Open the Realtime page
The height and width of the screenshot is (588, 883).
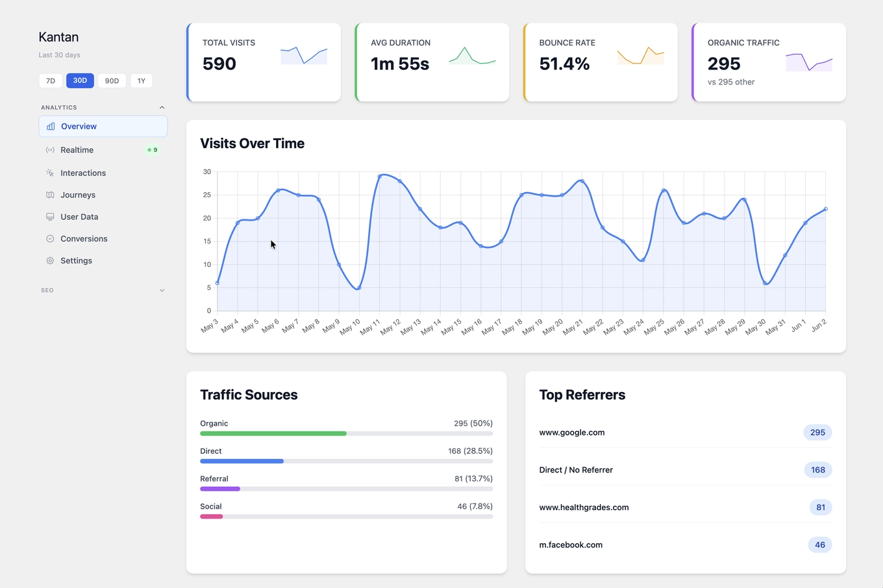click(x=103, y=150)
